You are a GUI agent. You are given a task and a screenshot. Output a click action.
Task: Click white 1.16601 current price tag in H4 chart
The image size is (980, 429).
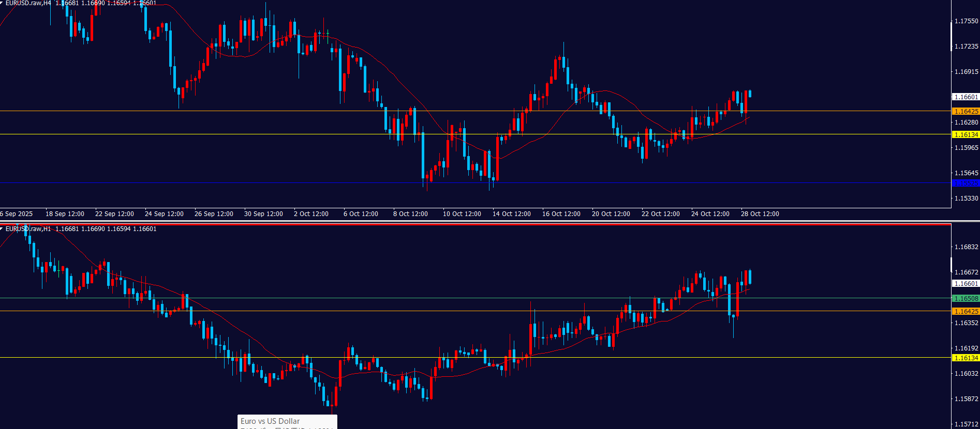(x=966, y=97)
